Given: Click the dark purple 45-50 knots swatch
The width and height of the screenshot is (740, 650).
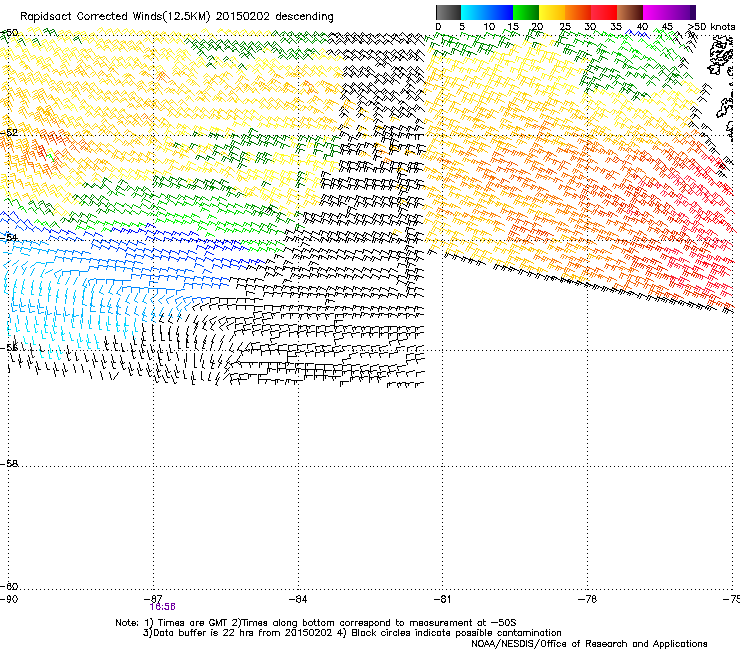Looking at the screenshot, I should (x=682, y=12).
